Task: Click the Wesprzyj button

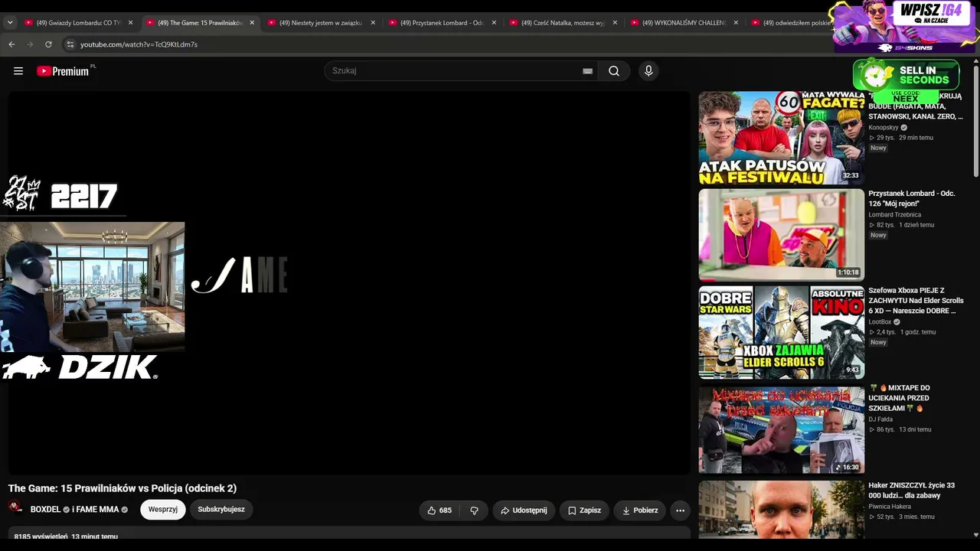Action: [163, 510]
